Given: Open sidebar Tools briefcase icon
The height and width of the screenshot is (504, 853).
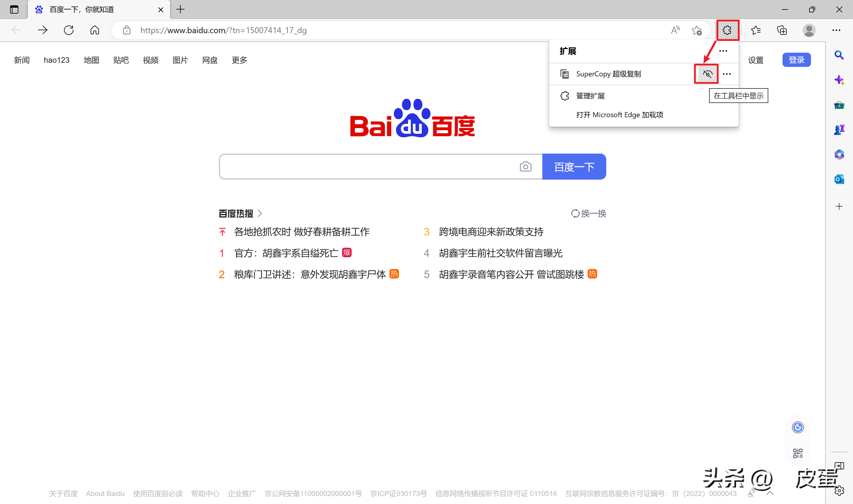Looking at the screenshot, I should click(x=839, y=104).
